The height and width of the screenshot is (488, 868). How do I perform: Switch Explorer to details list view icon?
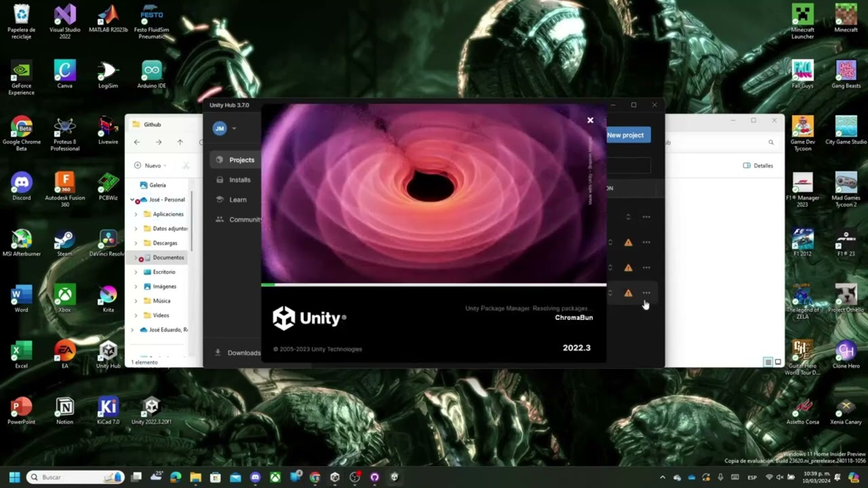[768, 362]
